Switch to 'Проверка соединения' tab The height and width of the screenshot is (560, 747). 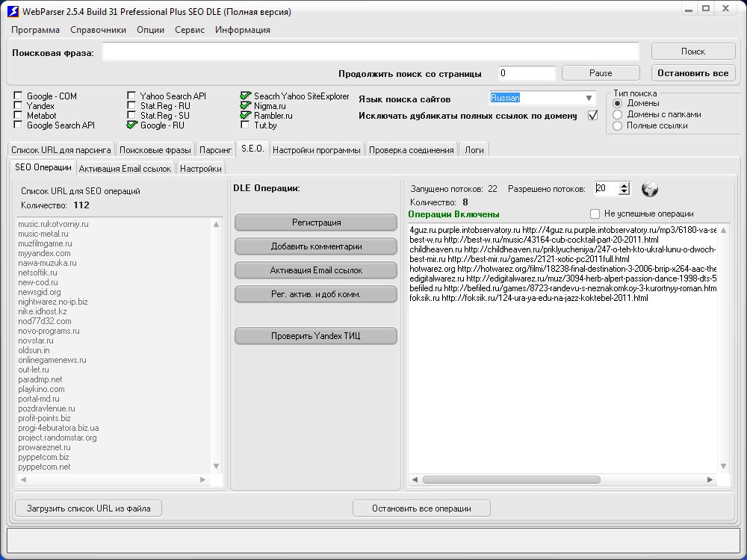411,149
